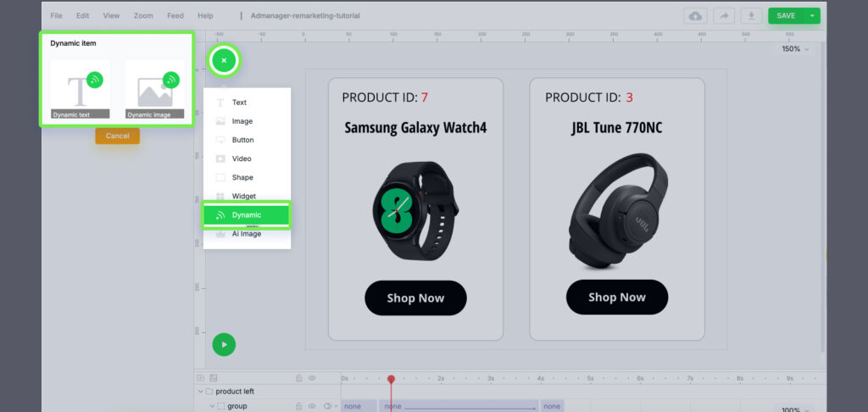Select the PRODUCT ID: 7 text

click(385, 97)
